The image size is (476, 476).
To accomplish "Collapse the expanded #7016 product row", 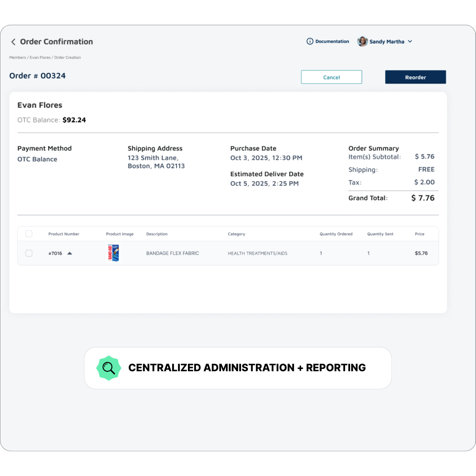I will (x=70, y=253).
